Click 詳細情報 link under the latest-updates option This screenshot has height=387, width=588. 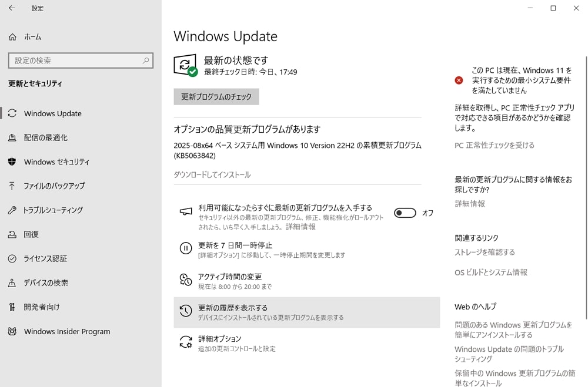[x=300, y=227]
